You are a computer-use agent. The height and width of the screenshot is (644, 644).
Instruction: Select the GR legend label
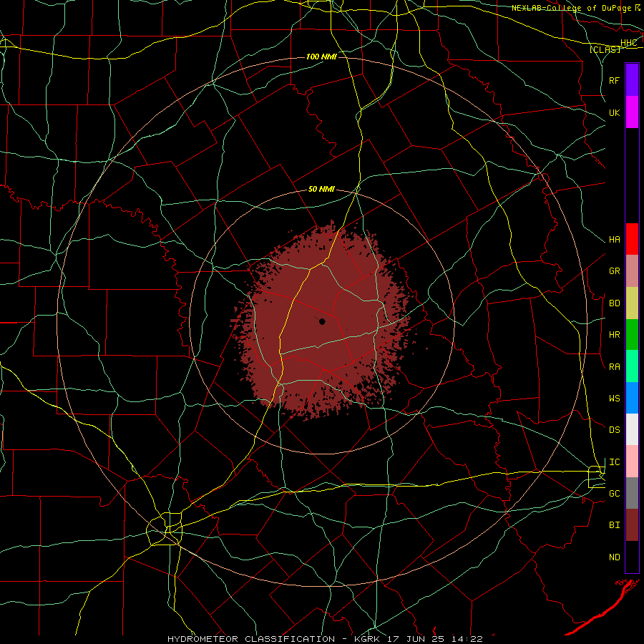click(x=614, y=271)
